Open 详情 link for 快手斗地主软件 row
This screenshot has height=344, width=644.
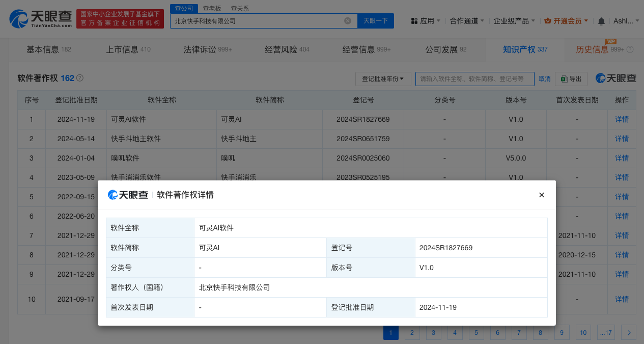622,139
